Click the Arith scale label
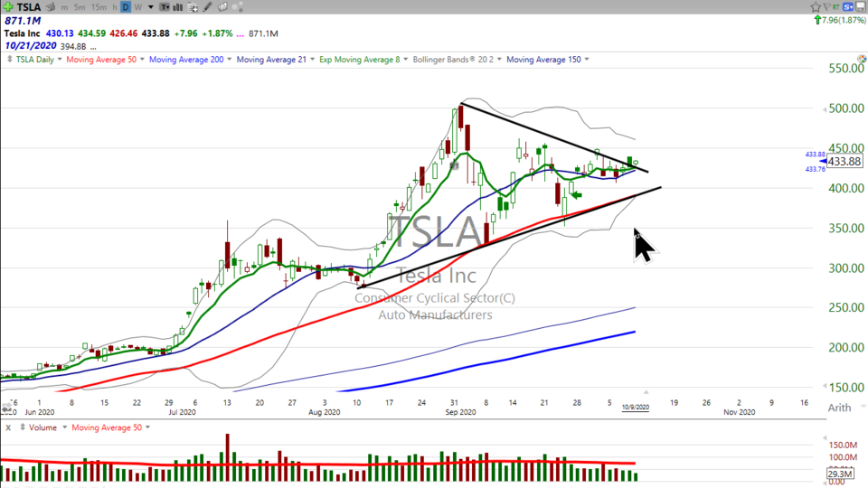The width and height of the screenshot is (868, 488). 839,408
